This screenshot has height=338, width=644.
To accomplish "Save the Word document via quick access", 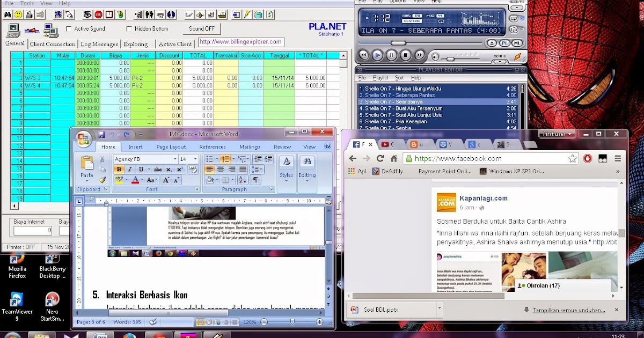I will tap(101, 135).
